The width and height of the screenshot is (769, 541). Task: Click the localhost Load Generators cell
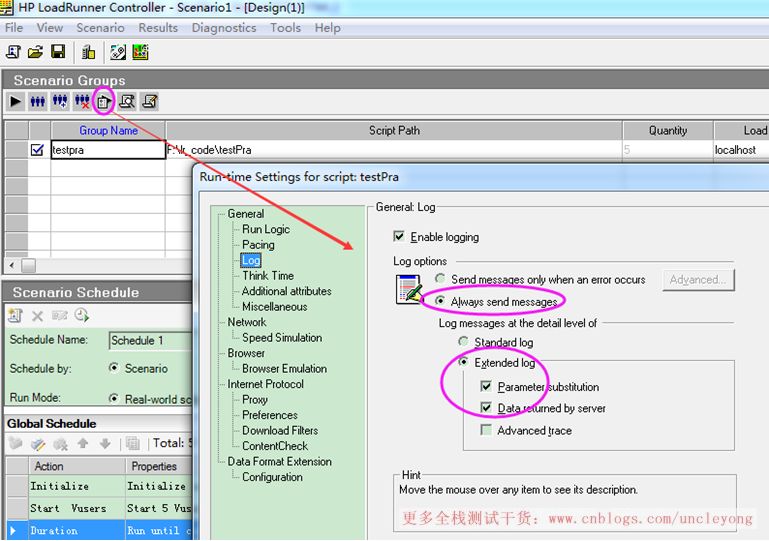pyautogui.click(x=741, y=150)
